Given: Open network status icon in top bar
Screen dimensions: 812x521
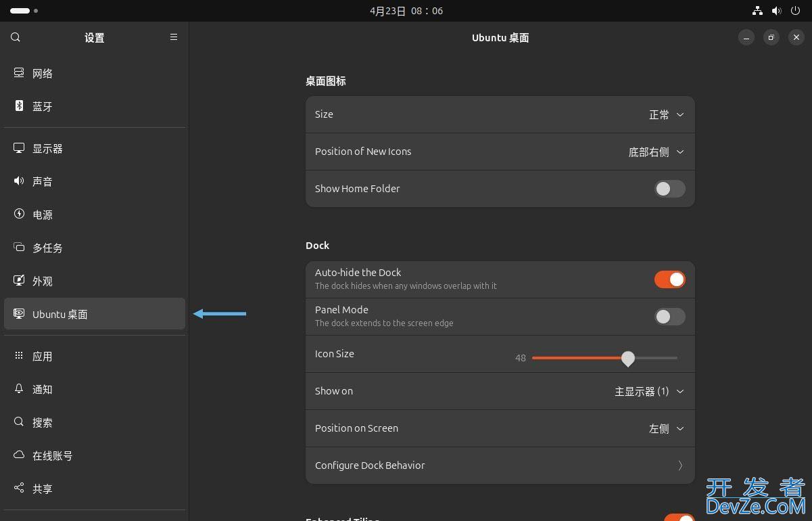Looking at the screenshot, I should coord(757,11).
